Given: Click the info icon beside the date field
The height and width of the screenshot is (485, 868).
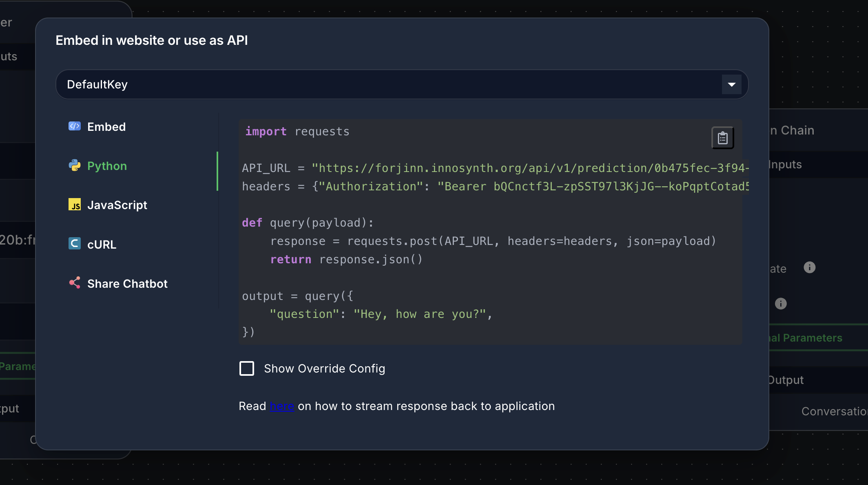Looking at the screenshot, I should coord(809,268).
